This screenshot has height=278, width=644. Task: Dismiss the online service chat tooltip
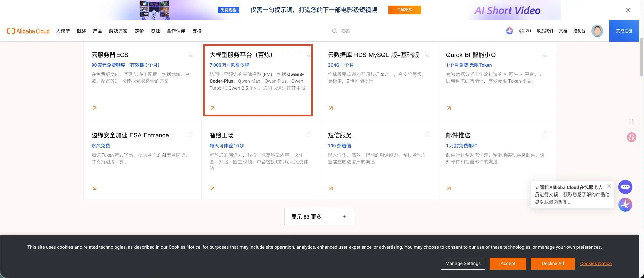click(609, 186)
